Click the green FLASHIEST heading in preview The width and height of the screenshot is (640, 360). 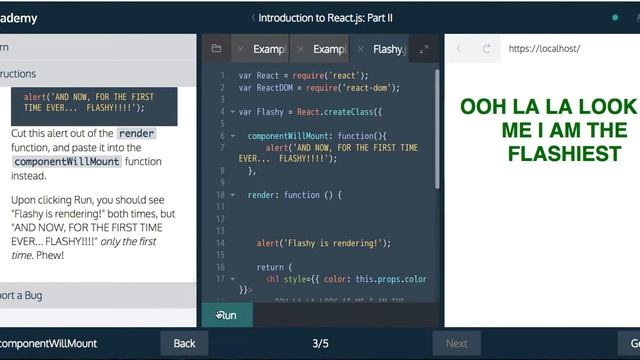(564, 154)
